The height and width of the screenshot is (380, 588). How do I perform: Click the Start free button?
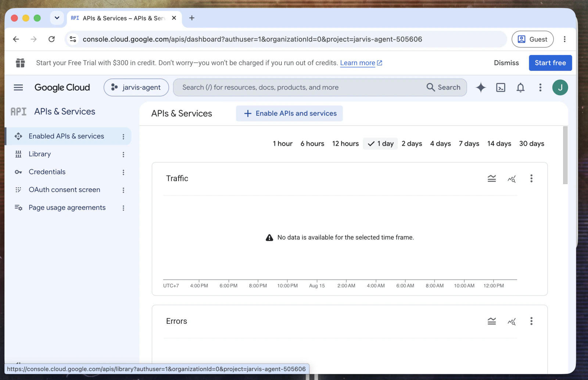(x=550, y=63)
